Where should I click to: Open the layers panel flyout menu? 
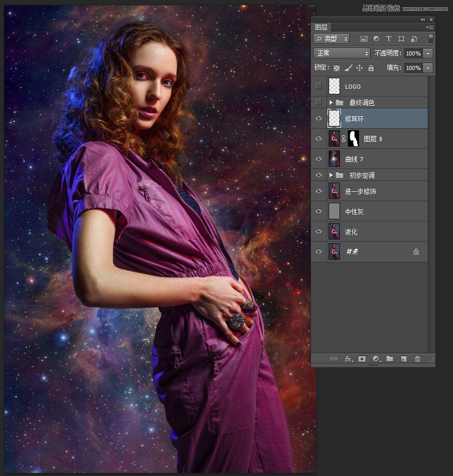pyautogui.click(x=430, y=27)
